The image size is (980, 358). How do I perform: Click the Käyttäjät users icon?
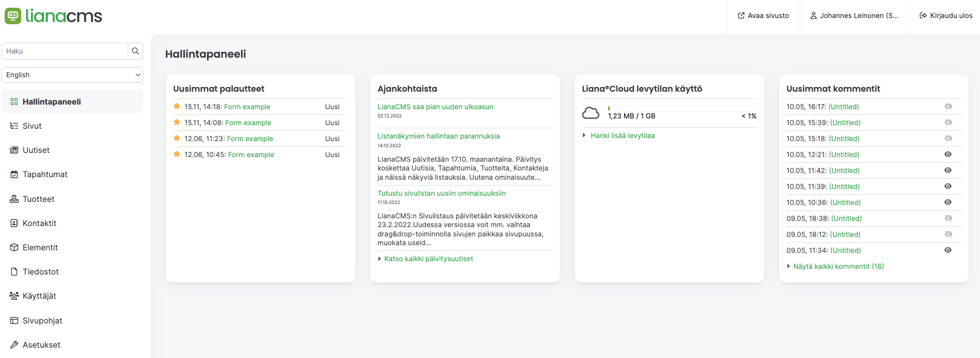click(x=14, y=296)
